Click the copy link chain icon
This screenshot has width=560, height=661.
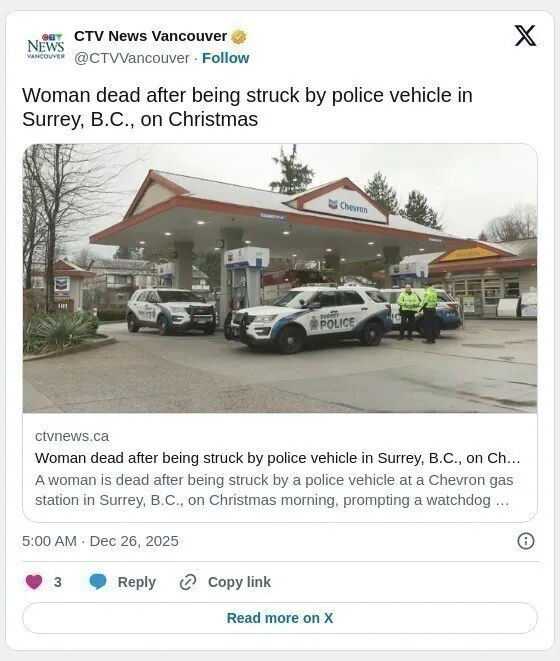[188, 582]
